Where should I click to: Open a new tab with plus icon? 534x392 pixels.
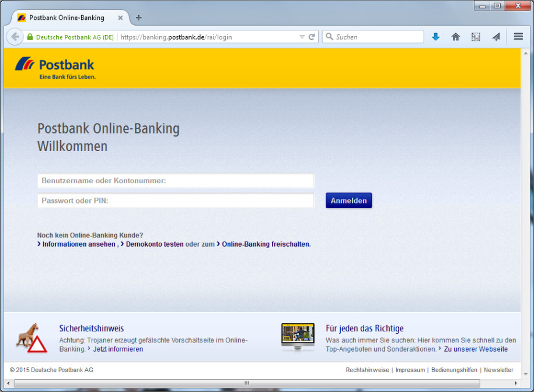(x=139, y=17)
